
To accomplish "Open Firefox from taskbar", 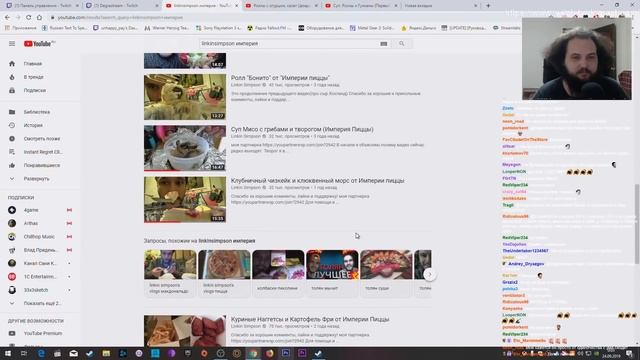I will point(269,353).
